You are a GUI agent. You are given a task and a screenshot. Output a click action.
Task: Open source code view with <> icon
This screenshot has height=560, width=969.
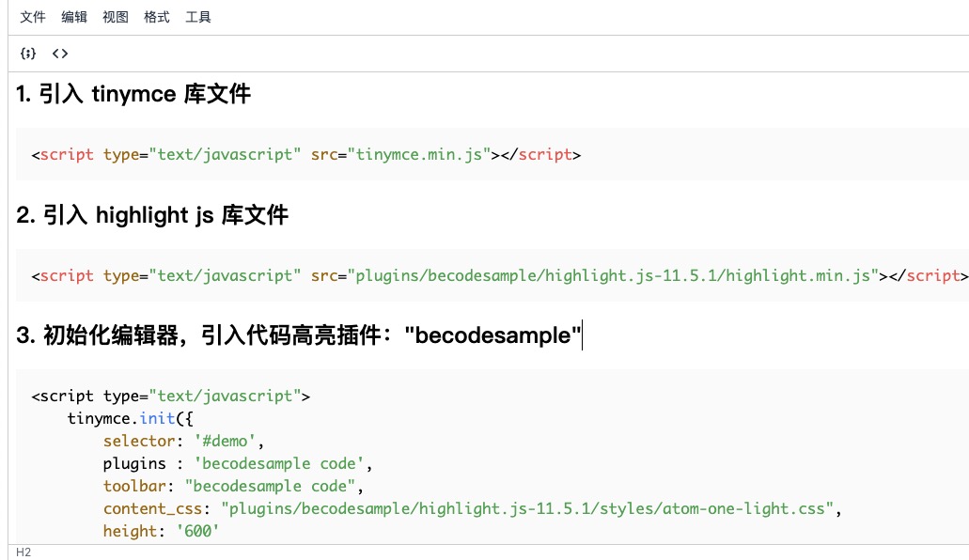(59, 54)
